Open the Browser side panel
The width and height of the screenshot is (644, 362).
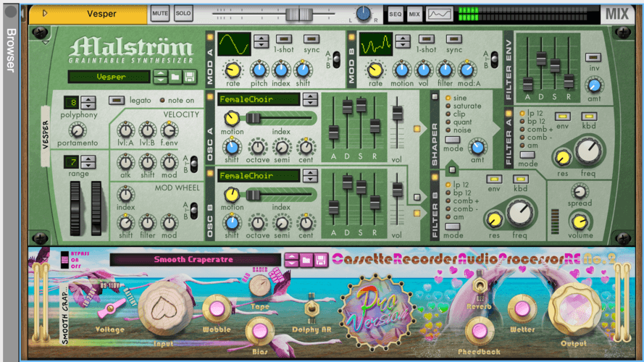(x=10, y=50)
